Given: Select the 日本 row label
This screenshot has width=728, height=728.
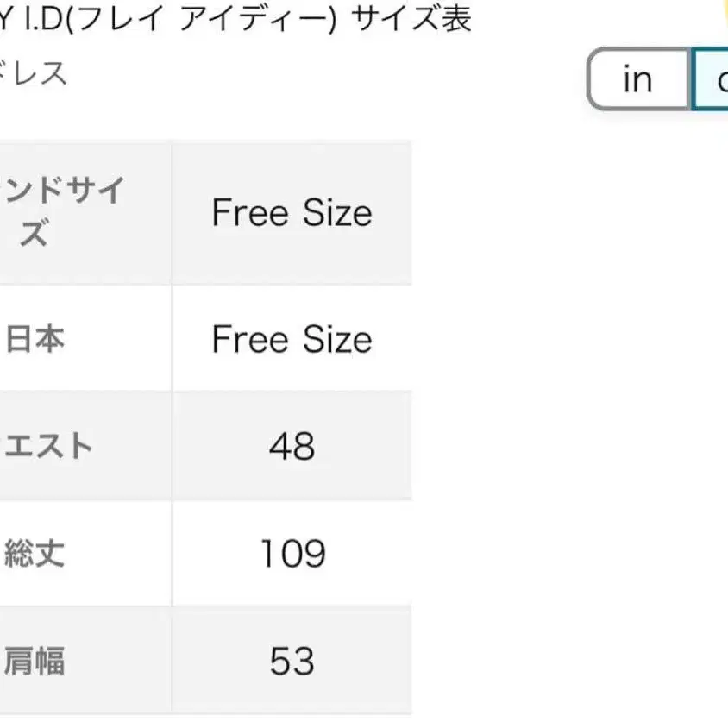Looking at the screenshot, I should coord(35,339).
